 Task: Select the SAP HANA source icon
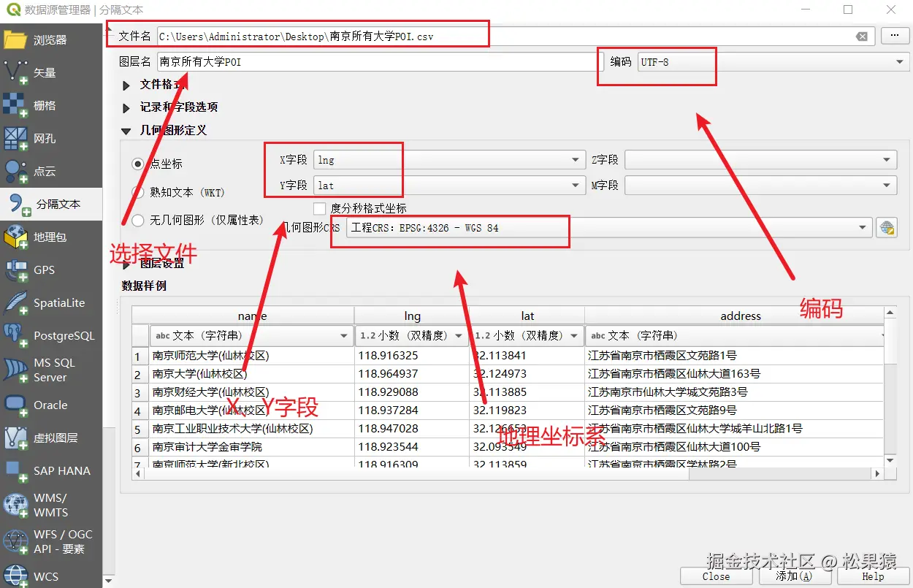coord(15,470)
